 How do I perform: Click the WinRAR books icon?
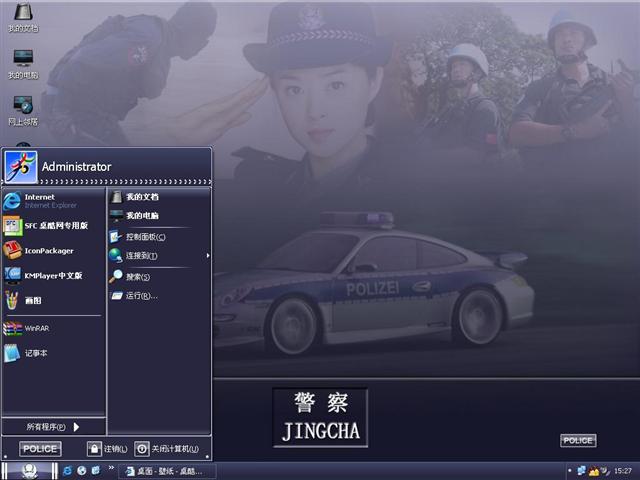(13, 329)
